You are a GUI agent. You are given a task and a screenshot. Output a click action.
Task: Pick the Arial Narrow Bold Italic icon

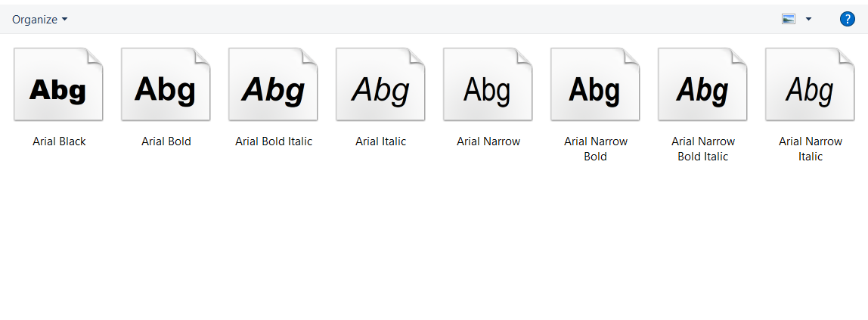702,85
